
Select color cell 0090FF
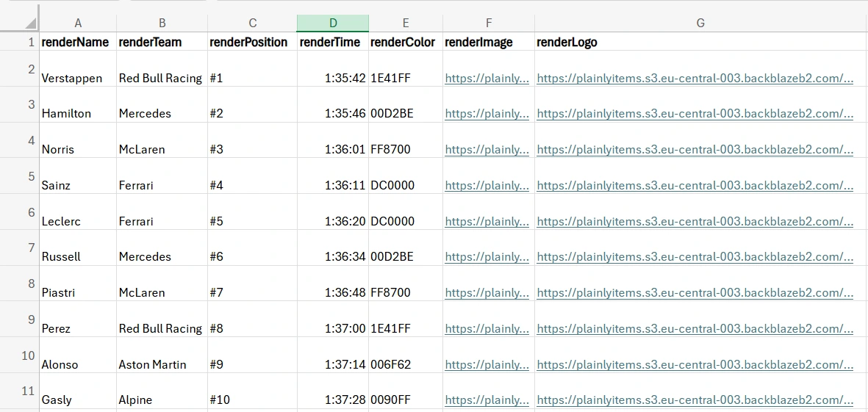pos(406,391)
